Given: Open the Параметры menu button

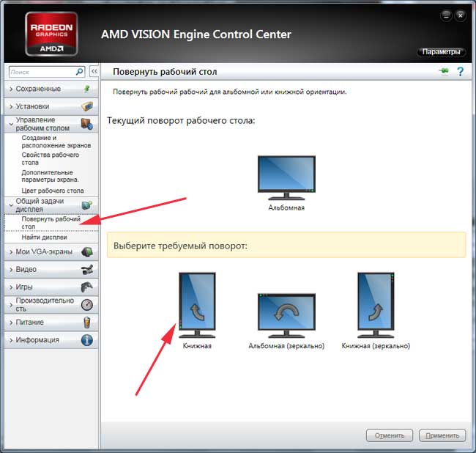Looking at the screenshot, I should tap(442, 52).
